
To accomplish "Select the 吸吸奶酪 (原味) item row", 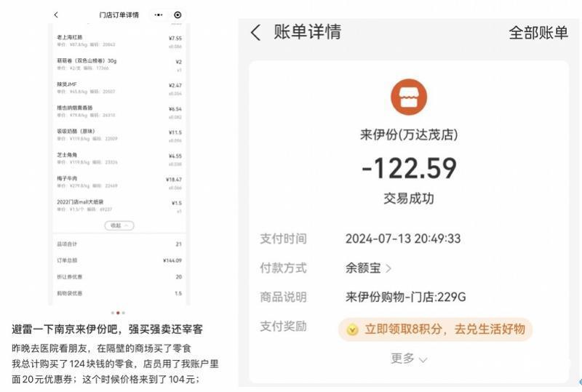I will pos(119,135).
